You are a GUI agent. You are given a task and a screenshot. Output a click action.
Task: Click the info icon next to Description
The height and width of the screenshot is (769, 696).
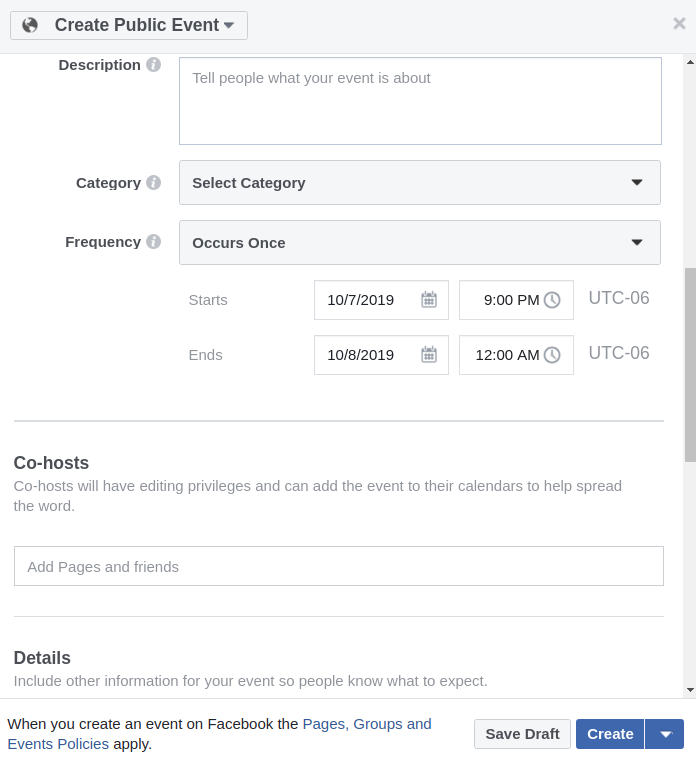pos(153,65)
